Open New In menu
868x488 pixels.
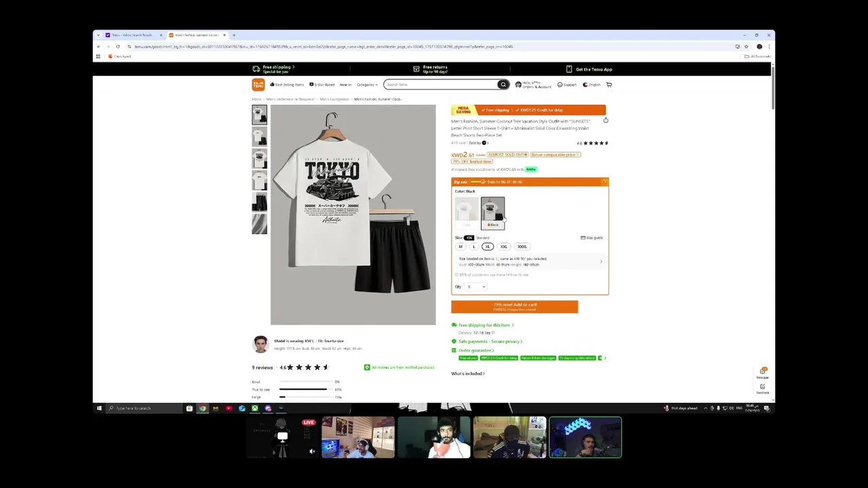pyautogui.click(x=345, y=85)
